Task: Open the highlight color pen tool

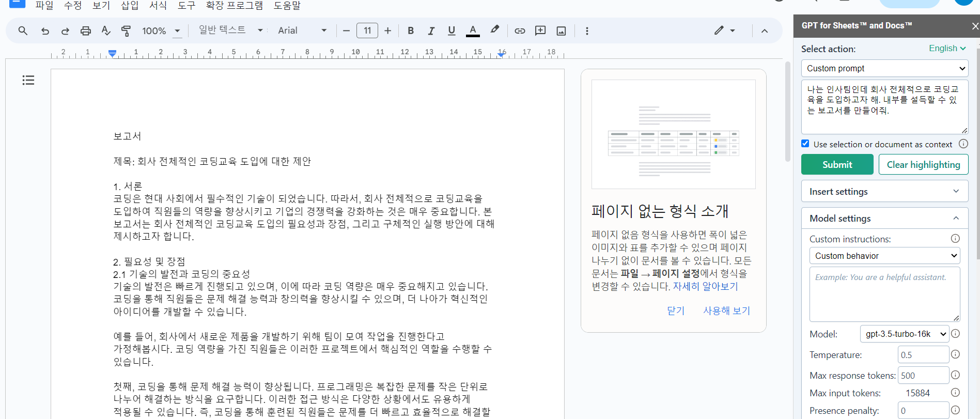Action: [494, 30]
